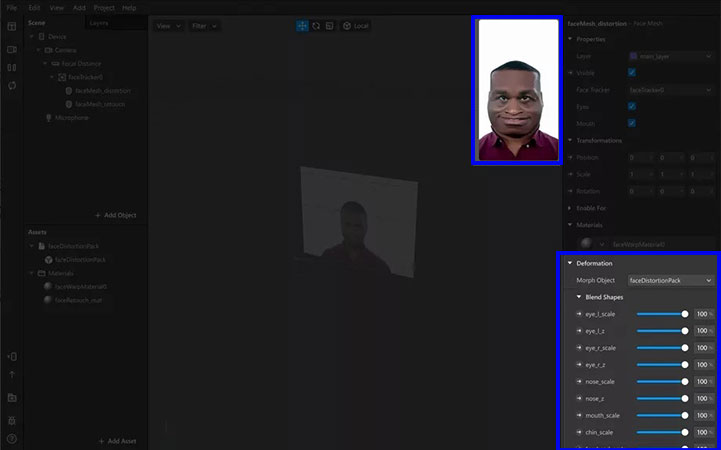Click the eye_l_scale patch arrow icon
The height and width of the screenshot is (450, 721).
[x=579, y=314]
